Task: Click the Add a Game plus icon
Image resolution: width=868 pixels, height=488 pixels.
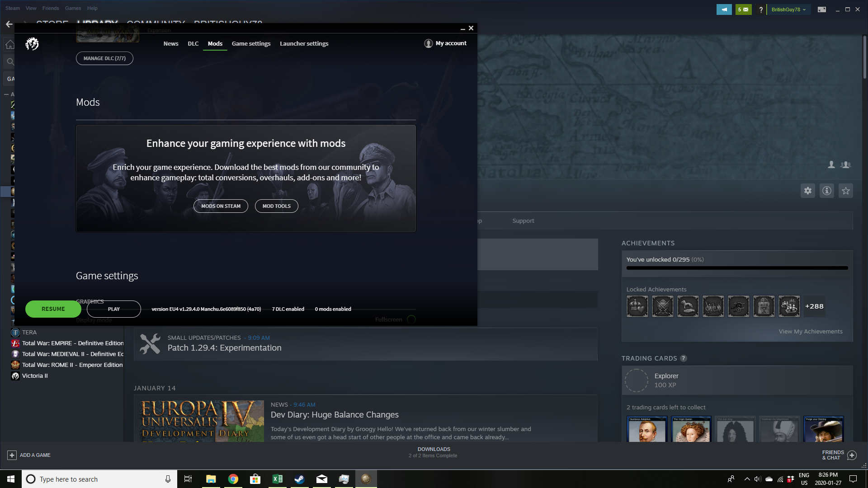Action: (12, 455)
